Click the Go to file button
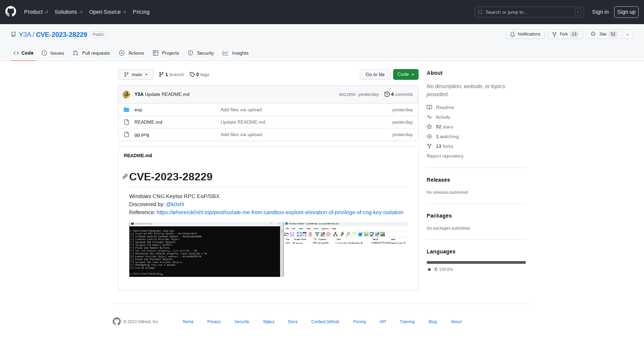Screen dimensions: 644x362 coord(375,74)
